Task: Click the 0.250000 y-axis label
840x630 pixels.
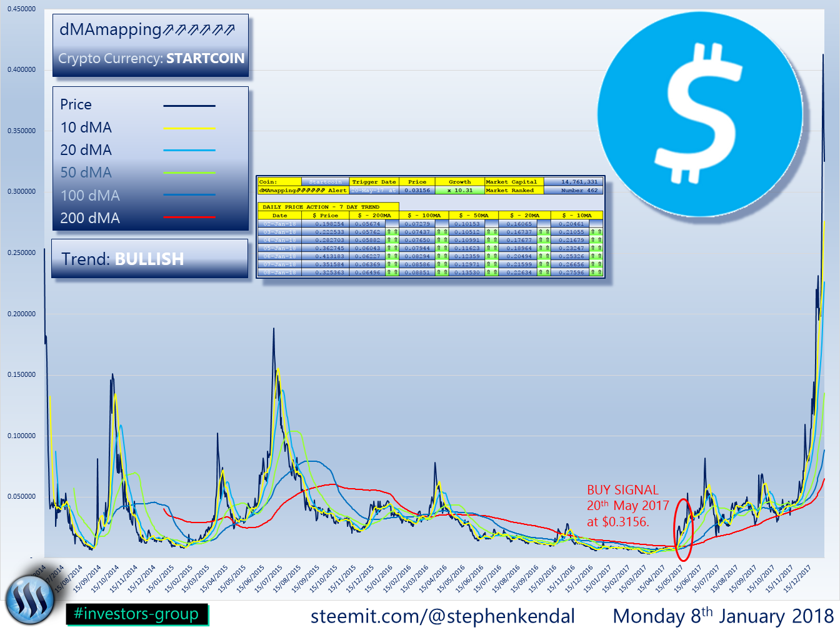Action: coord(21,252)
